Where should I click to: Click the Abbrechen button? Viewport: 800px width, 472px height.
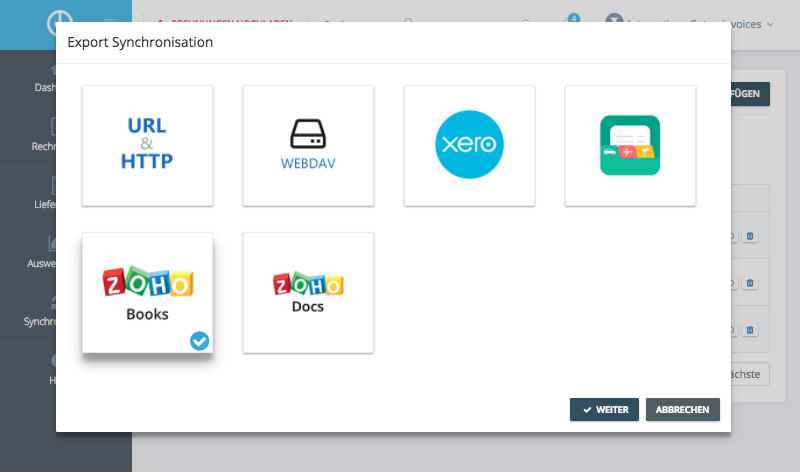coord(683,410)
